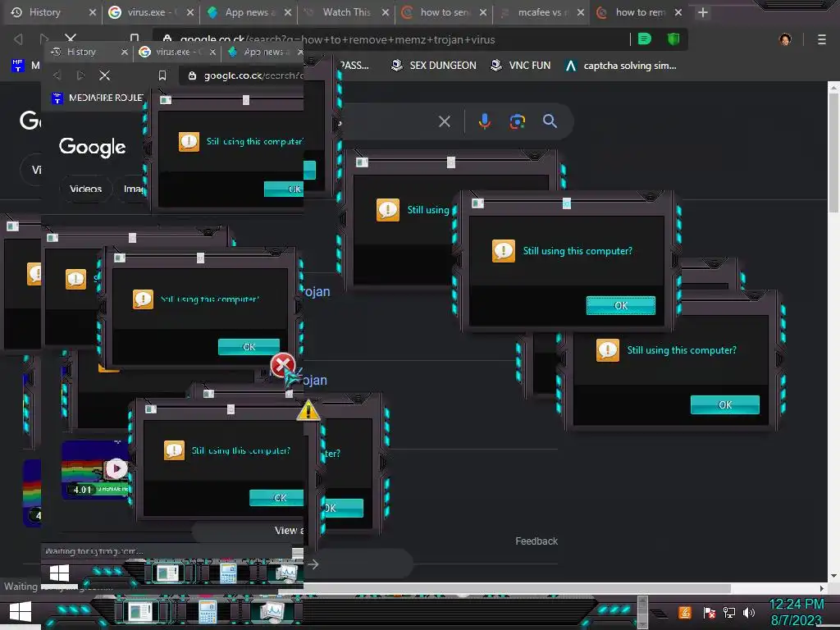Open Google Lens image search icon
This screenshot has width=840, height=630.
[517, 121]
